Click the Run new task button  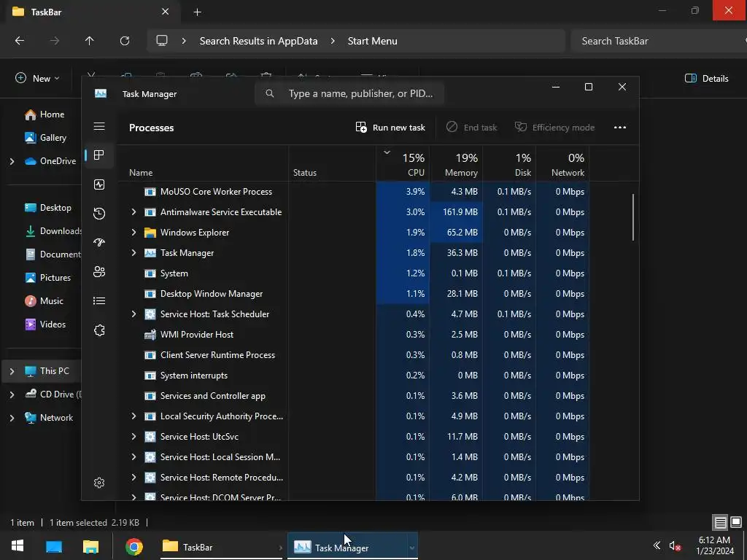point(390,127)
